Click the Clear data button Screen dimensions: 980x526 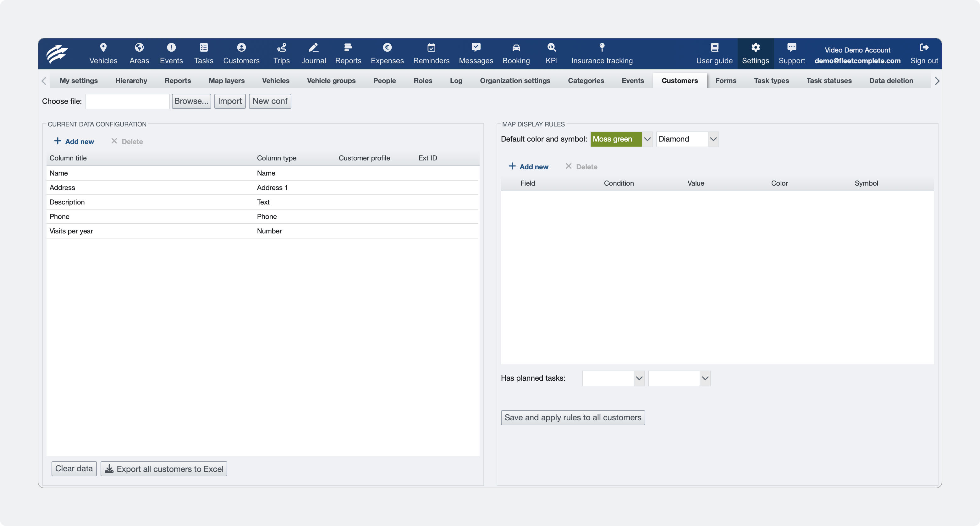coord(74,469)
